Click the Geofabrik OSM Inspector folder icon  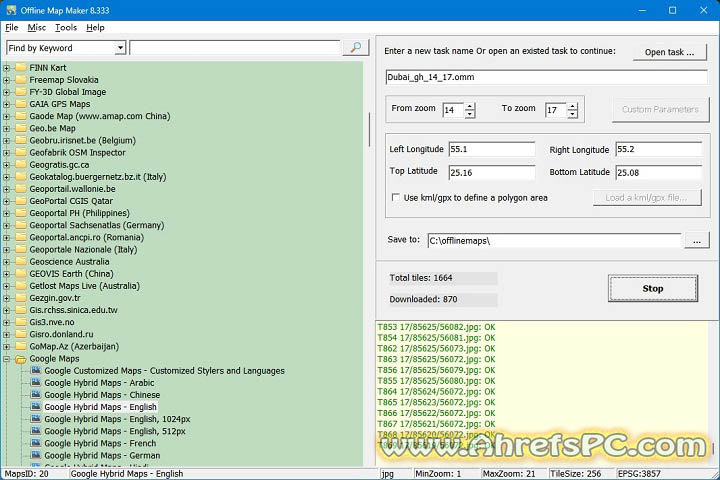coord(21,152)
